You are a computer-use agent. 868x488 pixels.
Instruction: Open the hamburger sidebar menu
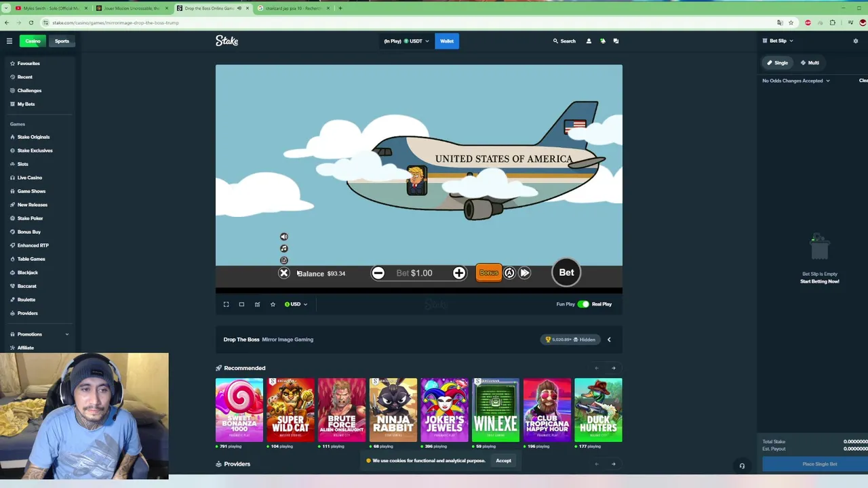click(9, 41)
